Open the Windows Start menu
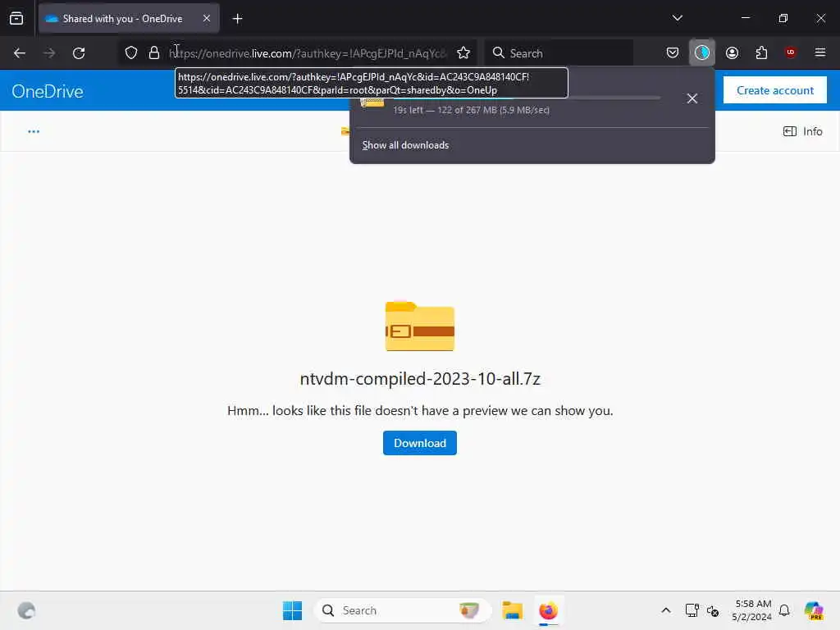This screenshot has width=840, height=630. pyautogui.click(x=293, y=610)
